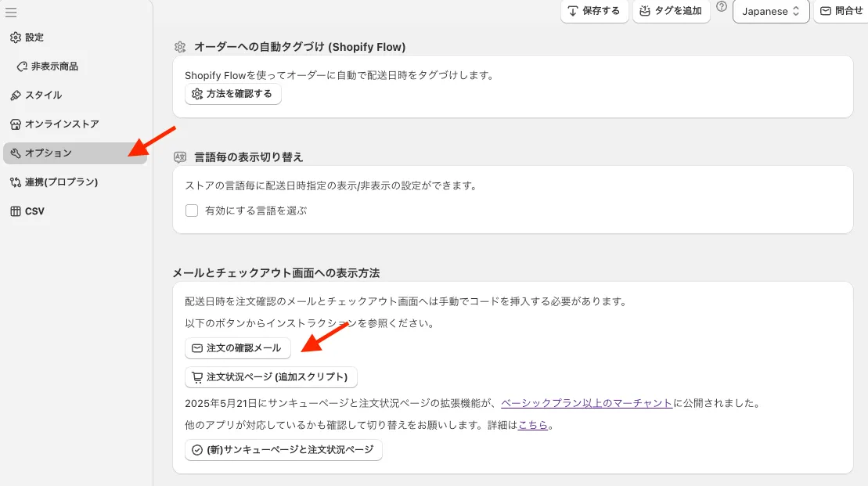Click the hamburger menu icon in sidebar
Image resolution: width=868 pixels, height=486 pixels.
point(11,13)
